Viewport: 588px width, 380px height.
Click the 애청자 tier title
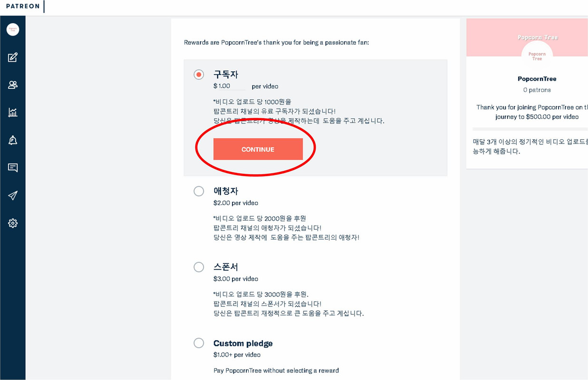click(226, 191)
